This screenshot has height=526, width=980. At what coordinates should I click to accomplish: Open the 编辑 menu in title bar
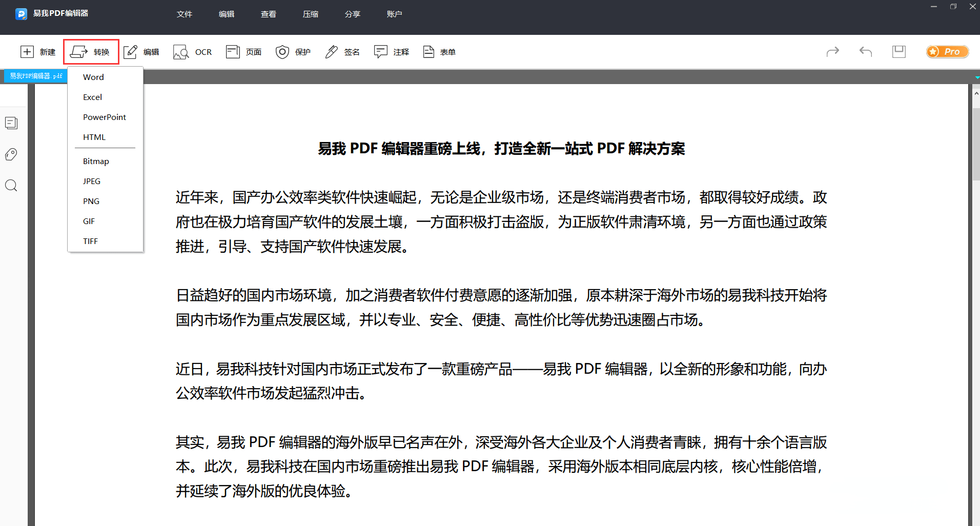coord(227,14)
